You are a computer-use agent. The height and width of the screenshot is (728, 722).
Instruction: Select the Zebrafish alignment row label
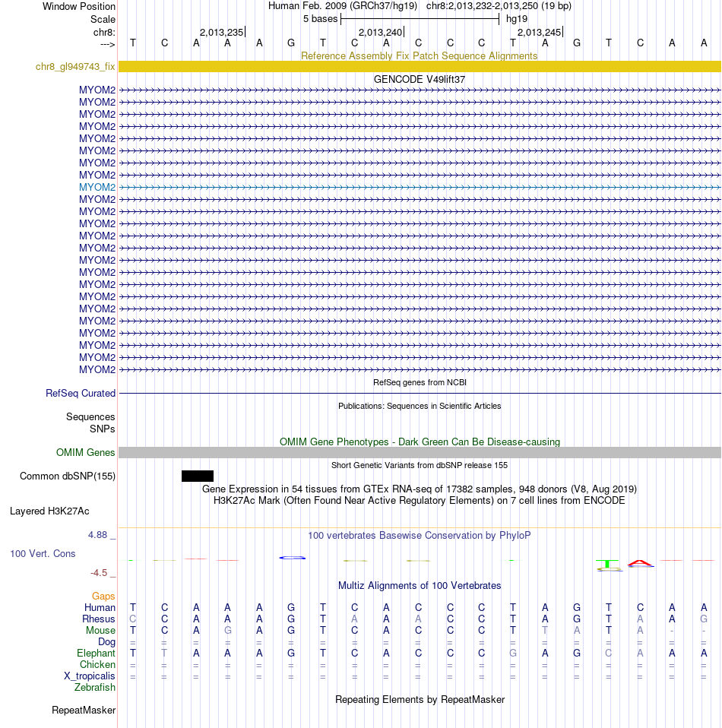95,688
